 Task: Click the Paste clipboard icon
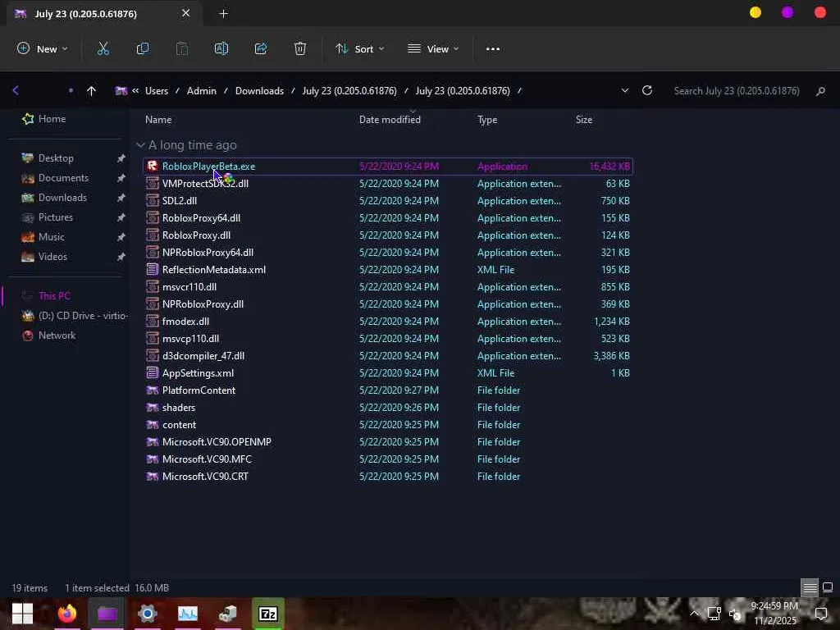click(182, 48)
